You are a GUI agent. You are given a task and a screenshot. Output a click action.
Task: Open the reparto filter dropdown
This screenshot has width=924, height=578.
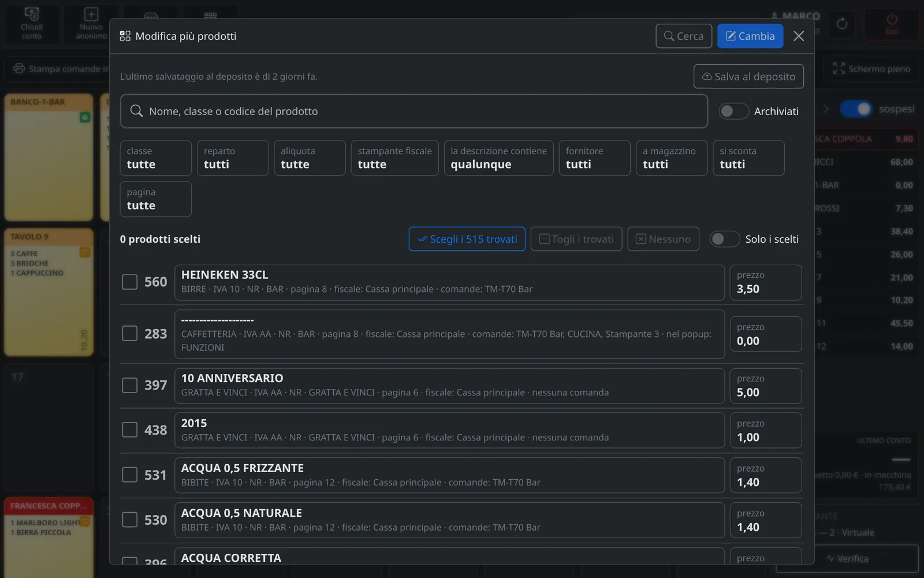(232, 158)
